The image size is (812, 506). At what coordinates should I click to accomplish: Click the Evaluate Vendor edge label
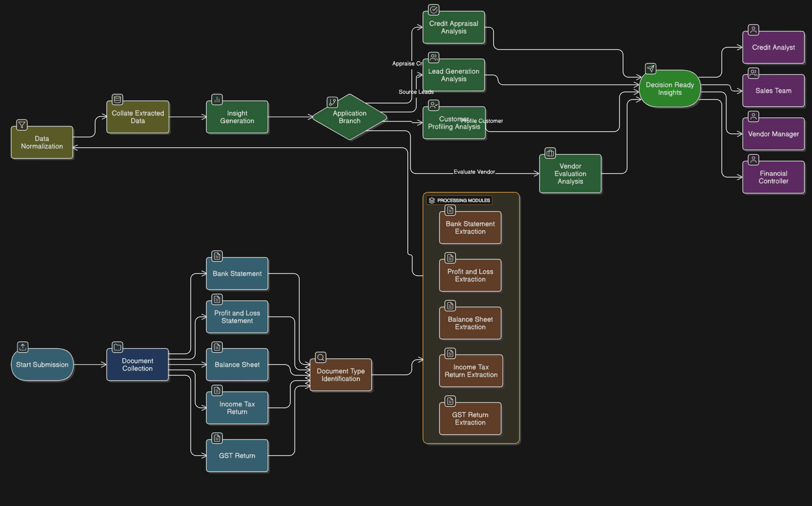(474, 172)
